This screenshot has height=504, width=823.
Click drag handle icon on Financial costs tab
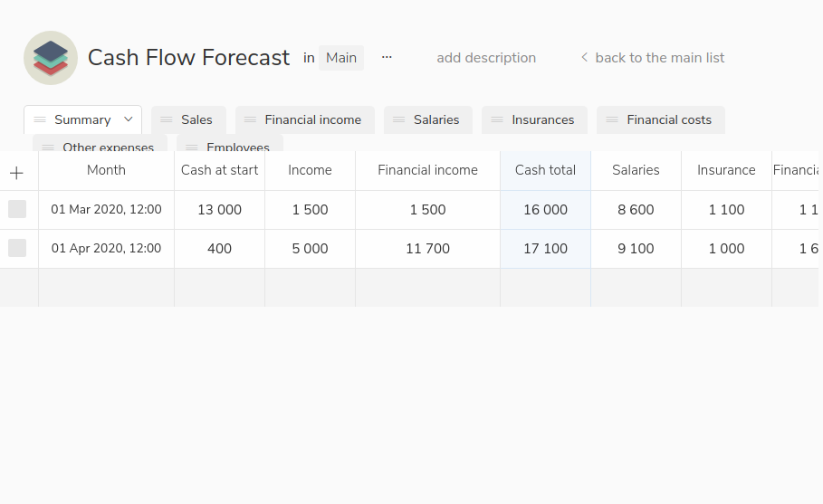[x=612, y=119]
